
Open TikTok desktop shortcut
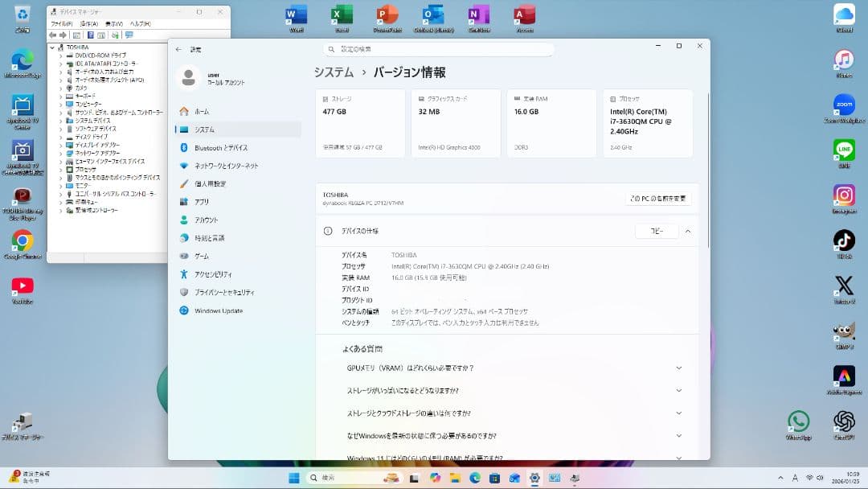[844, 244]
